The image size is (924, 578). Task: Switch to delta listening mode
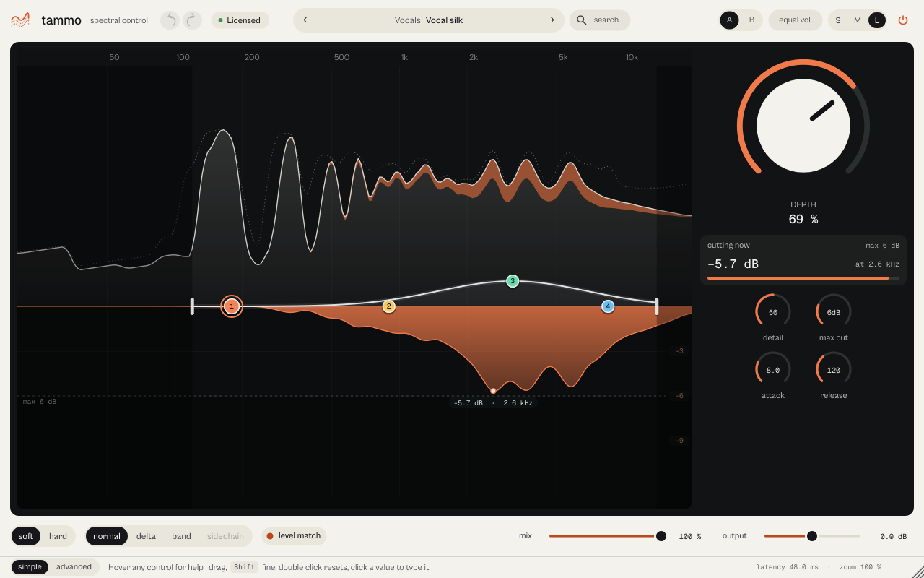point(146,536)
